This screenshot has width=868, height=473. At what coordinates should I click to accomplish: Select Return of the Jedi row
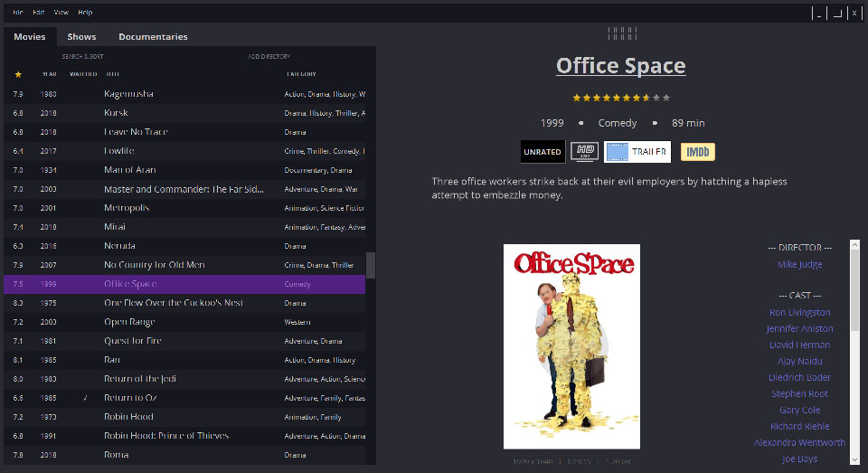pyautogui.click(x=184, y=379)
